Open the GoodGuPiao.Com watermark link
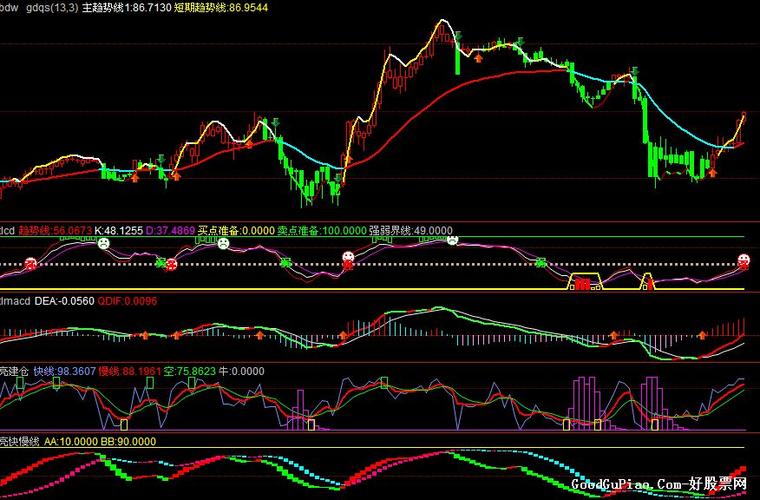760x500 pixels. (x=659, y=484)
